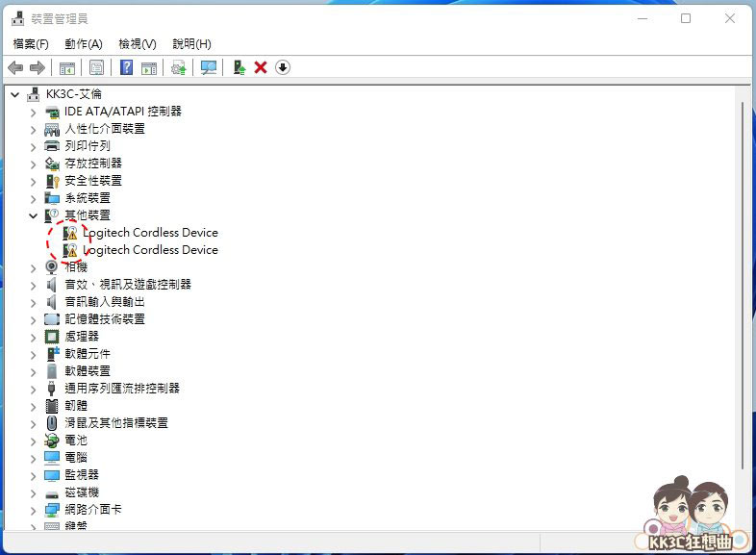Select the first Logitech Cordless Device entry
The width and height of the screenshot is (756, 555).
pyautogui.click(x=150, y=233)
